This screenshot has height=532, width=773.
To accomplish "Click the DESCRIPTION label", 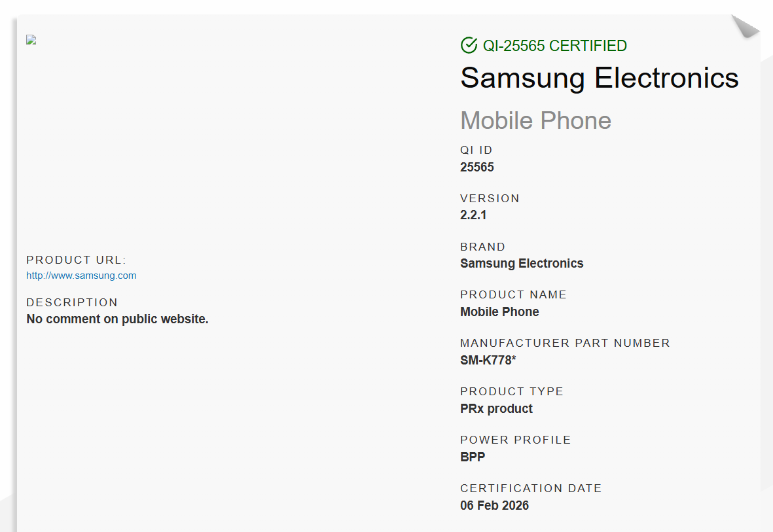I will pos(72,302).
